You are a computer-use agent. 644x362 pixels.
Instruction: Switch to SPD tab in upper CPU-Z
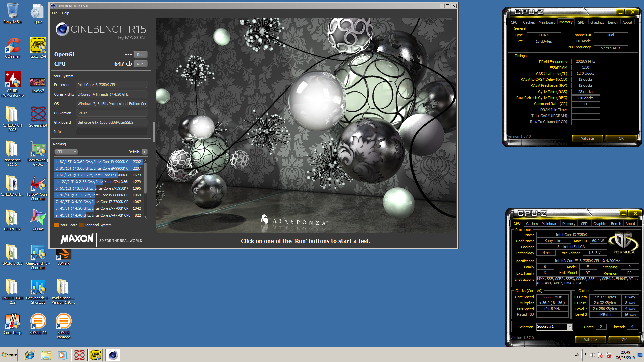[x=581, y=22]
